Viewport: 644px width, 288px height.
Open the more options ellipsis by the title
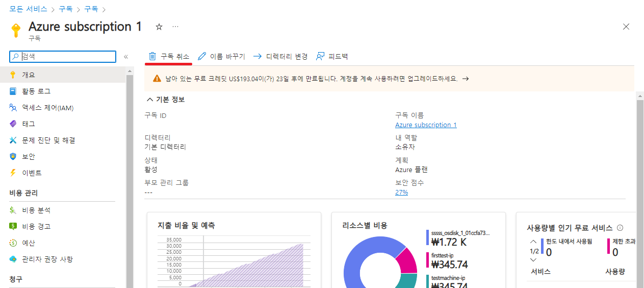tap(175, 27)
